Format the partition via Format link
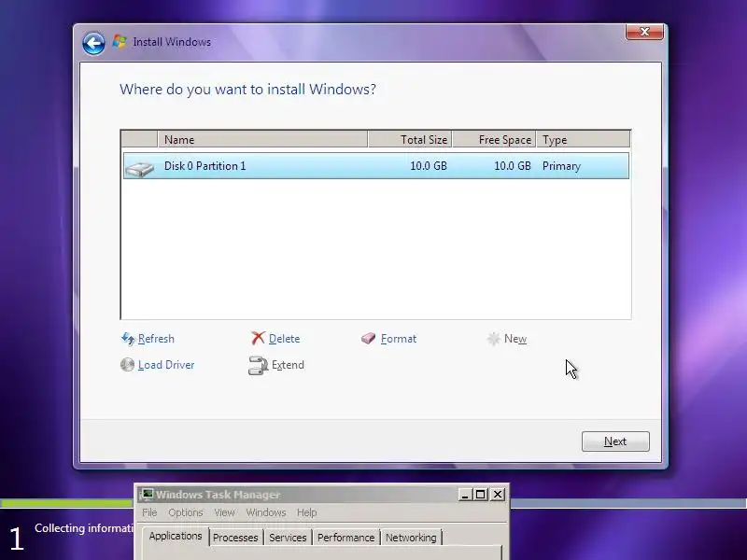Screen dimensions: 747x560 (399, 339)
